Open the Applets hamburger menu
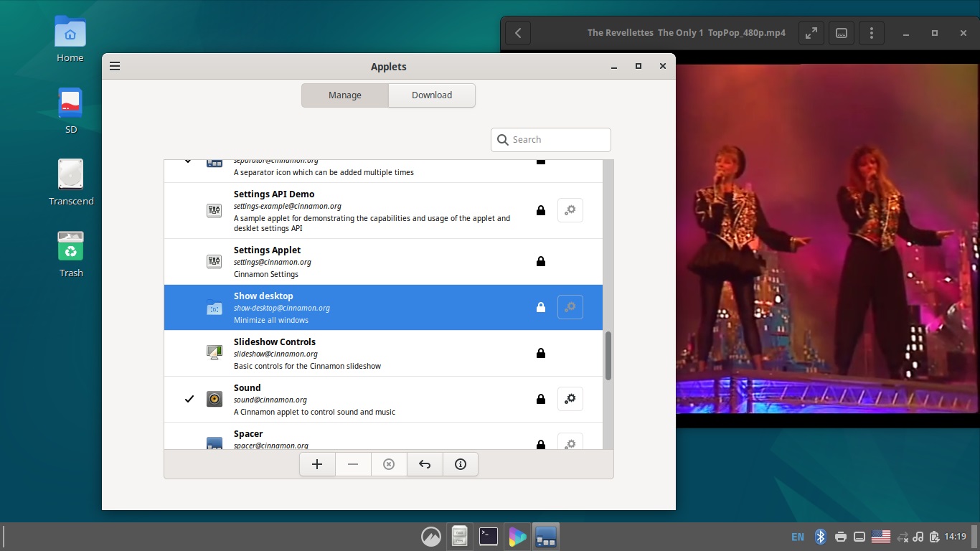The image size is (980, 551). tap(115, 66)
